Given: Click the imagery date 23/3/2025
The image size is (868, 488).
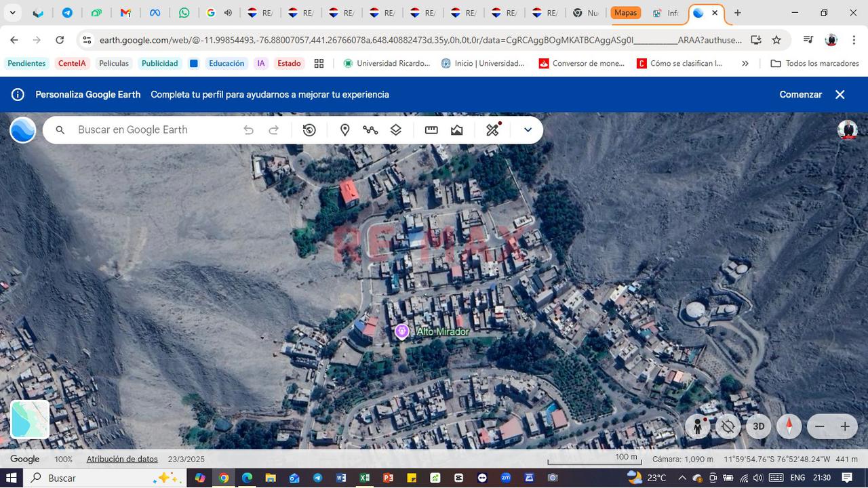Looking at the screenshot, I should [186, 459].
